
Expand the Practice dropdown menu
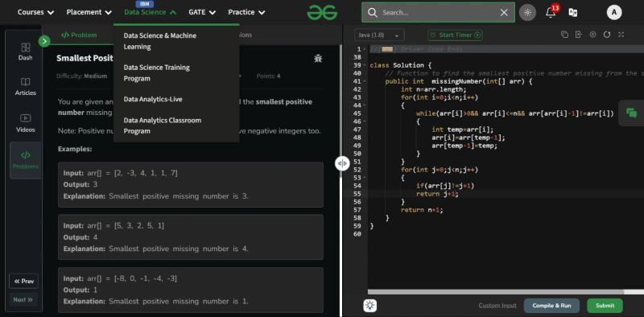pos(246,12)
